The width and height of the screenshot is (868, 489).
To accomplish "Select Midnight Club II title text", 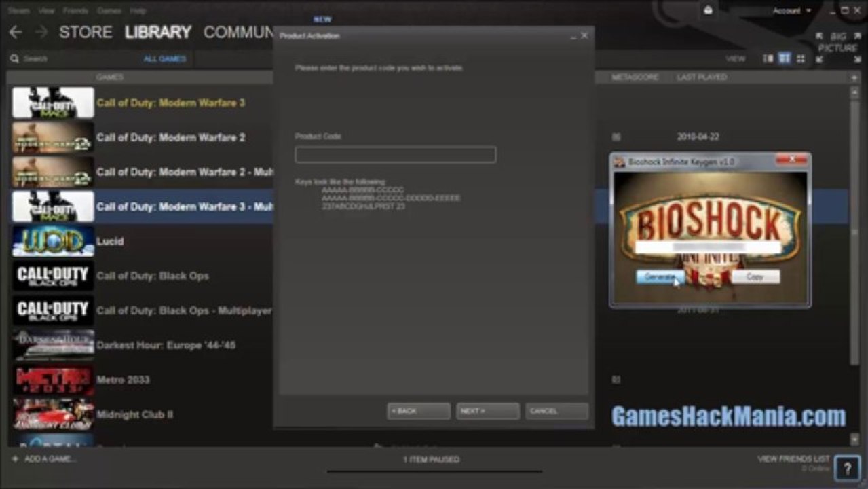I will (134, 414).
